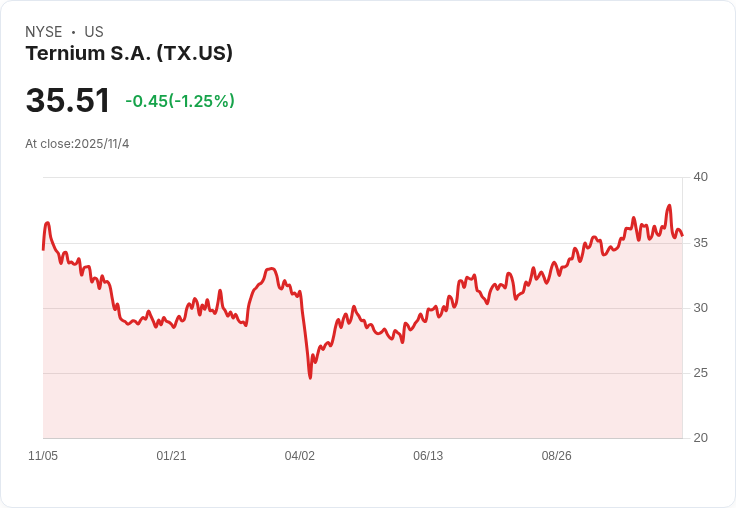Click the -0.45(-1.25%) change text

(180, 101)
